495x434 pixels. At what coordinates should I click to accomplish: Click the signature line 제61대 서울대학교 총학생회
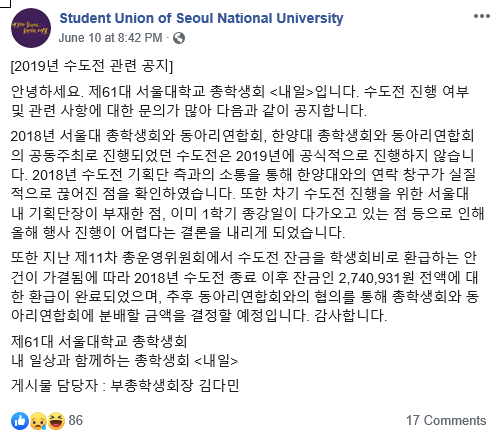pyautogui.click(x=99, y=341)
